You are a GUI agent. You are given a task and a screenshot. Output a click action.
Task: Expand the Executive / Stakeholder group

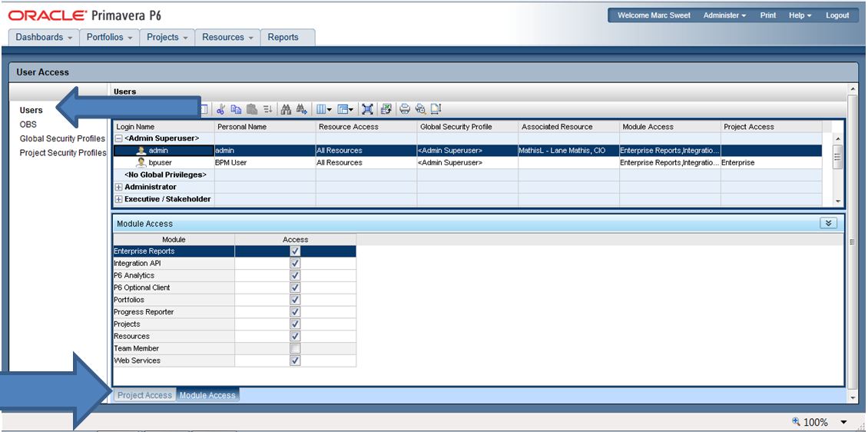click(x=118, y=199)
